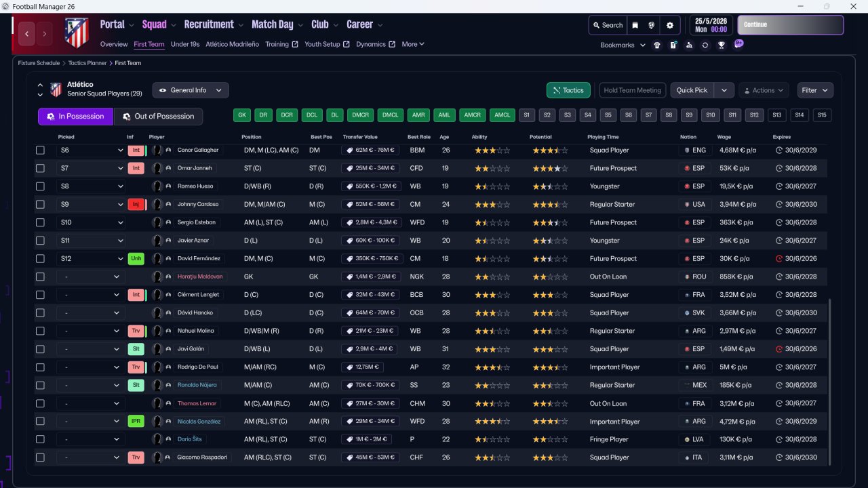Click the bookmark icon beside Search
Image resolution: width=868 pixels, height=488 pixels.
pyautogui.click(x=635, y=25)
